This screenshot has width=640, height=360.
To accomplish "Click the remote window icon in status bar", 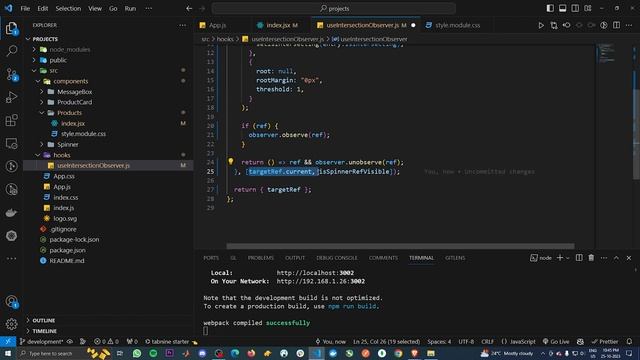I will pyautogui.click(x=8, y=341).
